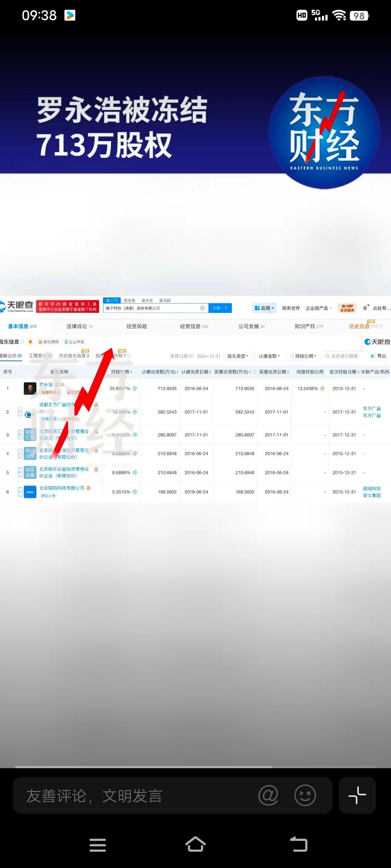Switch to the 历史信息 tab

click(366, 326)
